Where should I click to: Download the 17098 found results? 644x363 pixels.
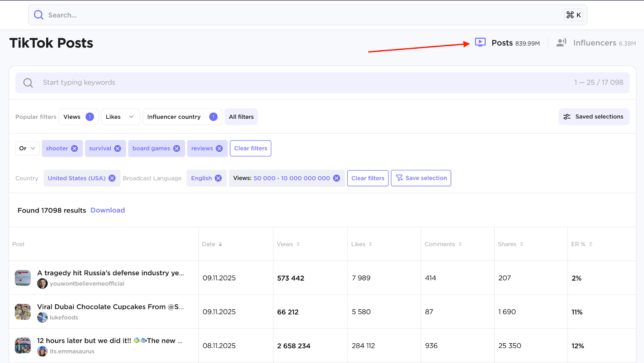tap(107, 210)
